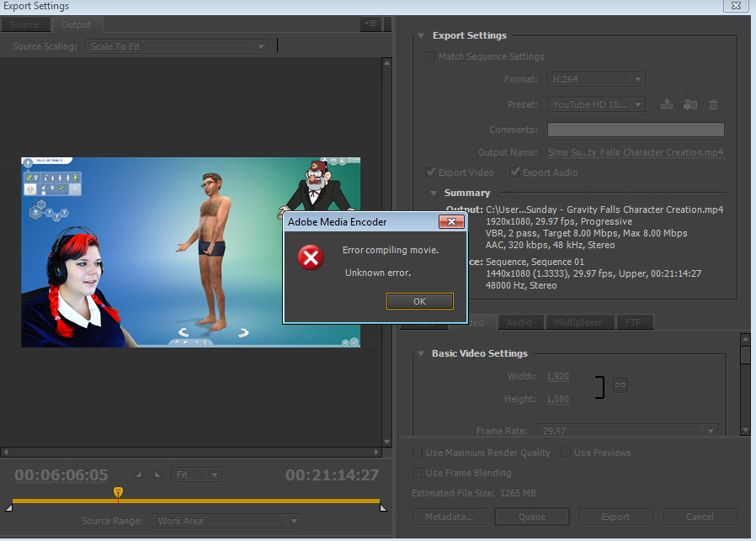Open the Multiplexer tab
This screenshot has height=541, width=756.
tap(579, 322)
